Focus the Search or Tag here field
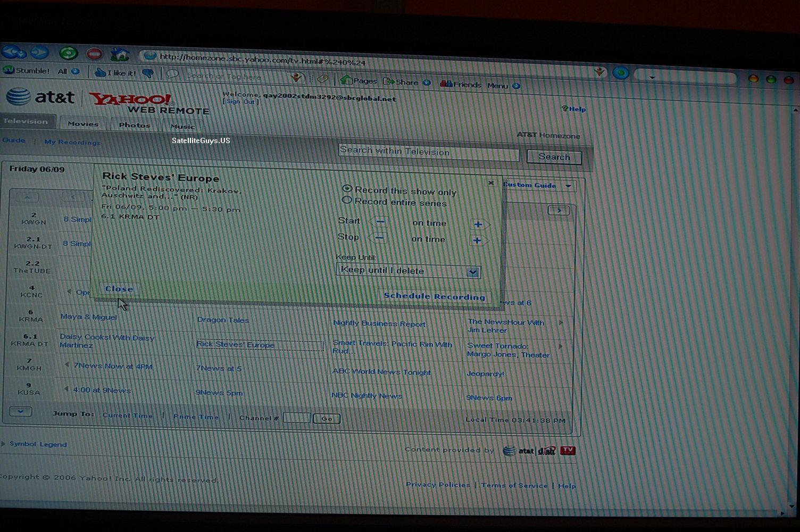 [x=237, y=77]
